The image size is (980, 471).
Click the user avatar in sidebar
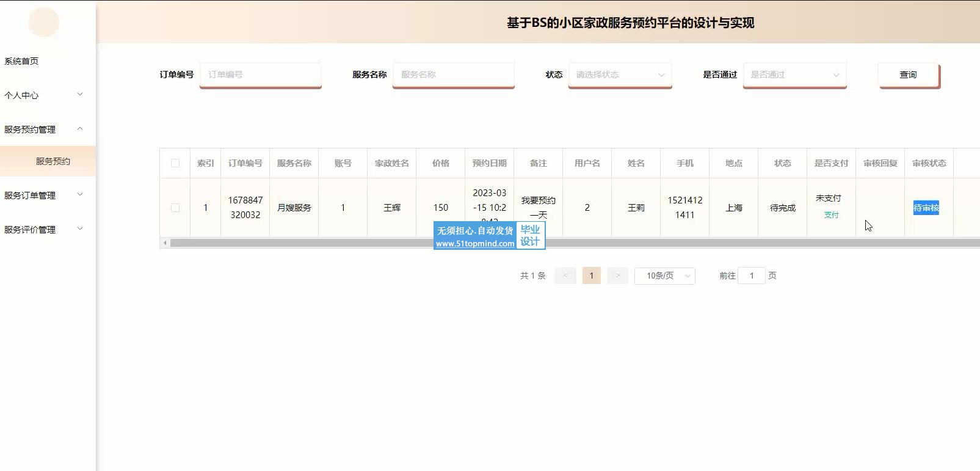(x=44, y=23)
